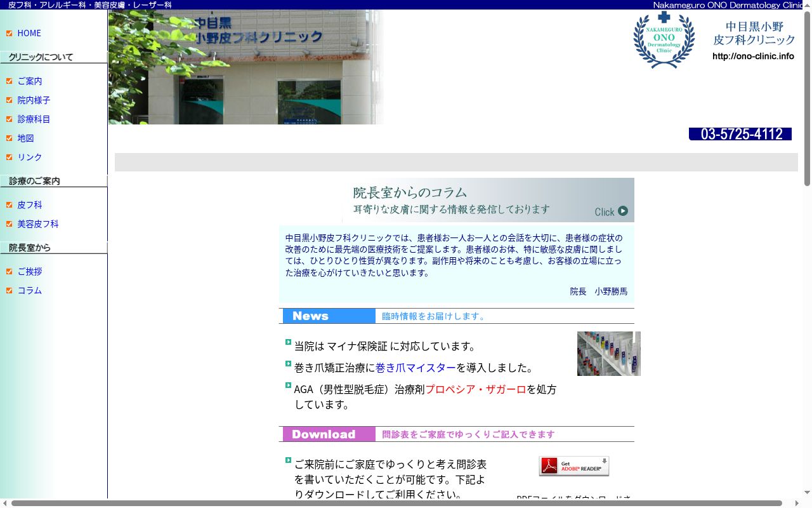Follow the 巻き爪マイスター link

point(416,368)
